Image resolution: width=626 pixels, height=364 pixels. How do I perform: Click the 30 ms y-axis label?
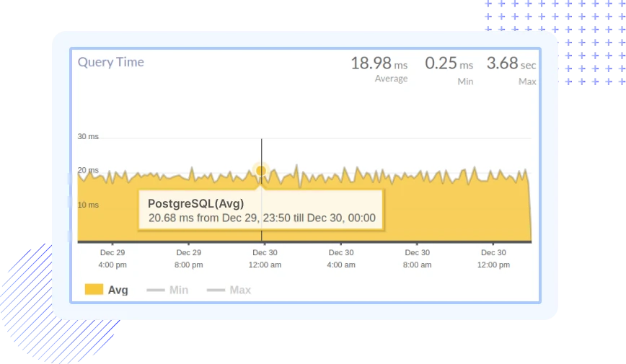[88, 136]
